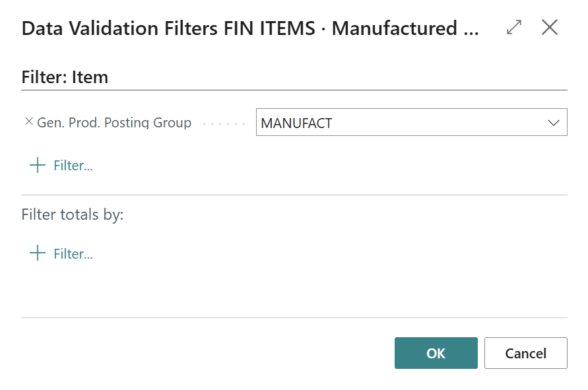Screen dimensions: 588x390
Task: Click the Filter totals by section header
Action: pyautogui.click(x=73, y=214)
